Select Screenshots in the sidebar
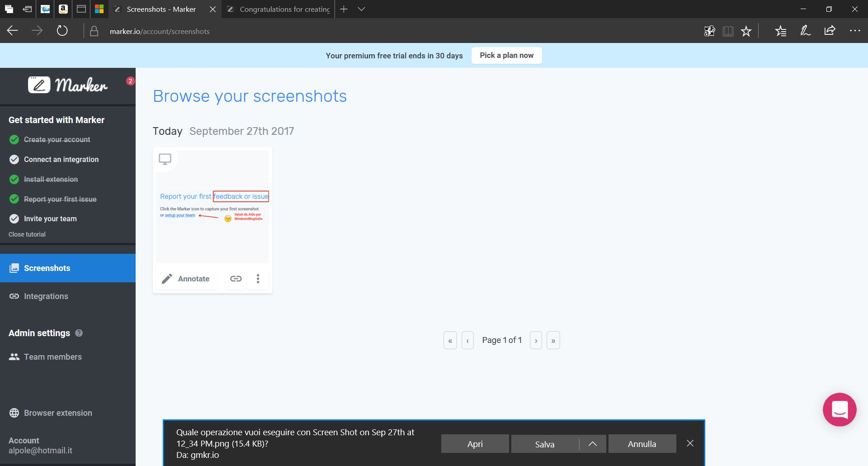Image resolution: width=868 pixels, height=466 pixels. tap(68, 268)
